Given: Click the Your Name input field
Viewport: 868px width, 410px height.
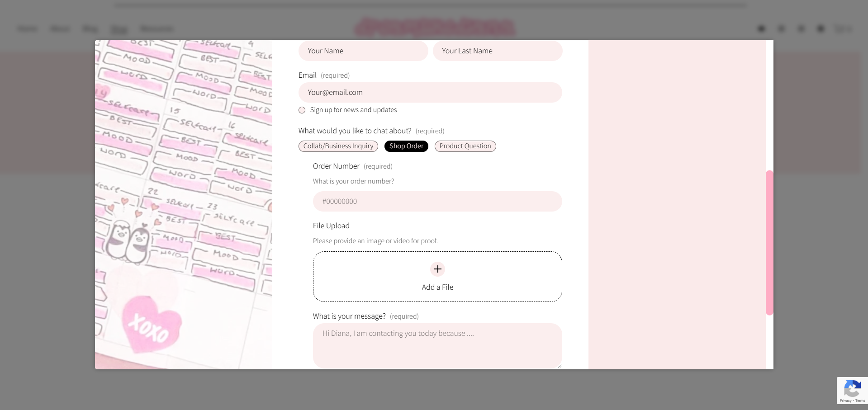Looking at the screenshot, I should point(363,51).
